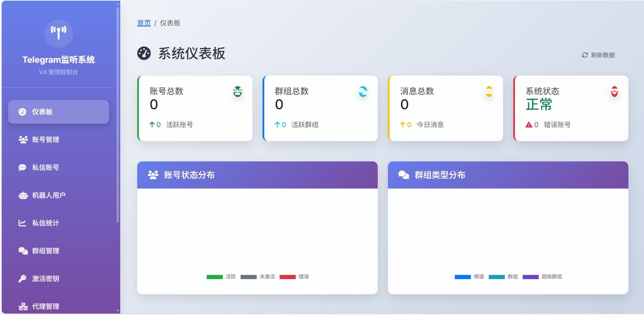Click the sidebar scrollbar down arrow

click(x=118, y=311)
